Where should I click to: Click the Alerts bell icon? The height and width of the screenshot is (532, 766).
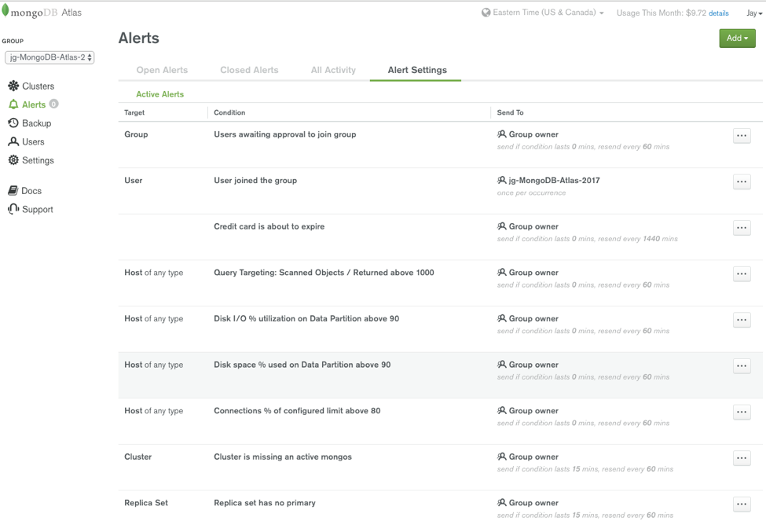[13, 105]
